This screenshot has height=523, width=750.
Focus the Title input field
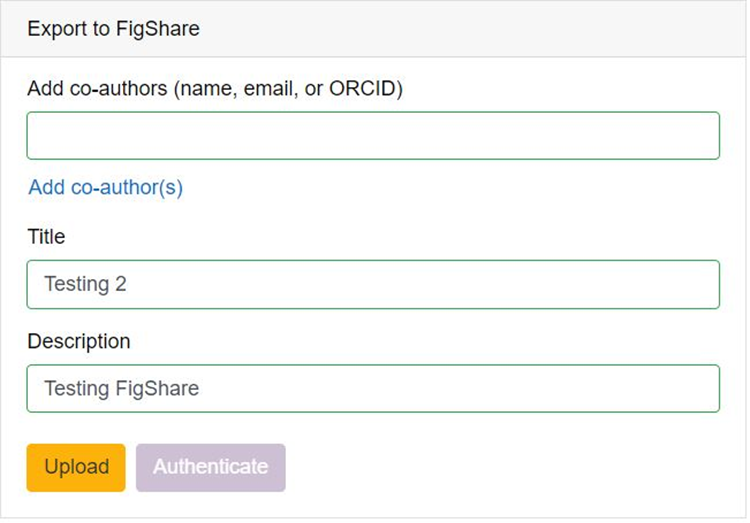point(372,284)
